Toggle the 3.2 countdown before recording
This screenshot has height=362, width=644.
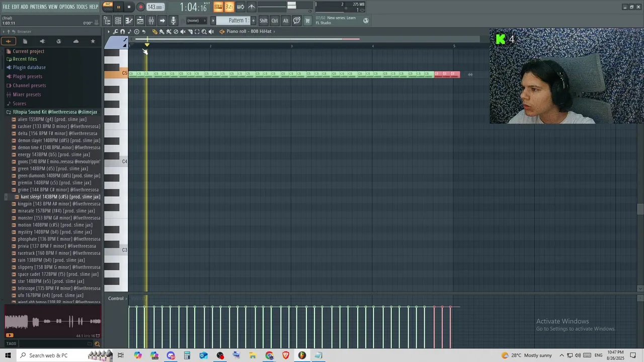click(x=229, y=7)
